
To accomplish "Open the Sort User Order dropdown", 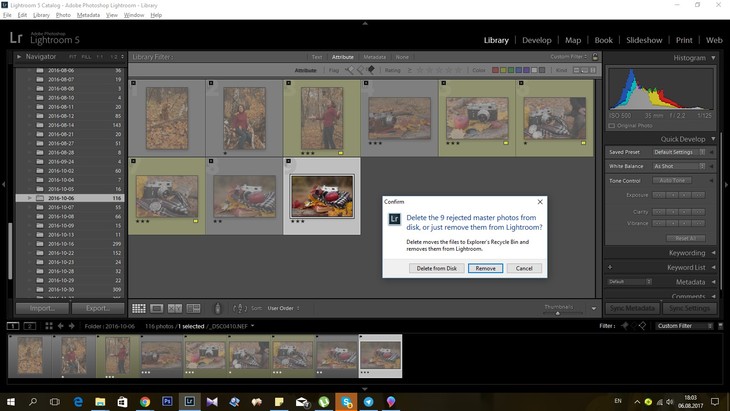I will (283, 308).
